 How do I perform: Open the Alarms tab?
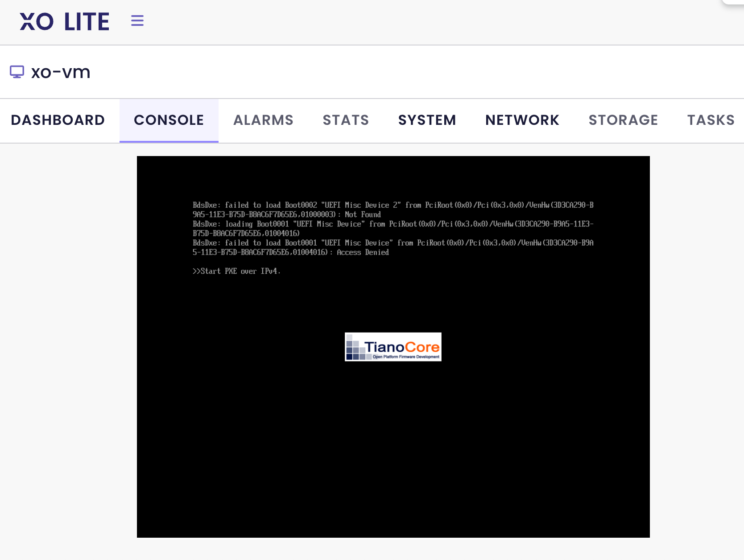[263, 120]
